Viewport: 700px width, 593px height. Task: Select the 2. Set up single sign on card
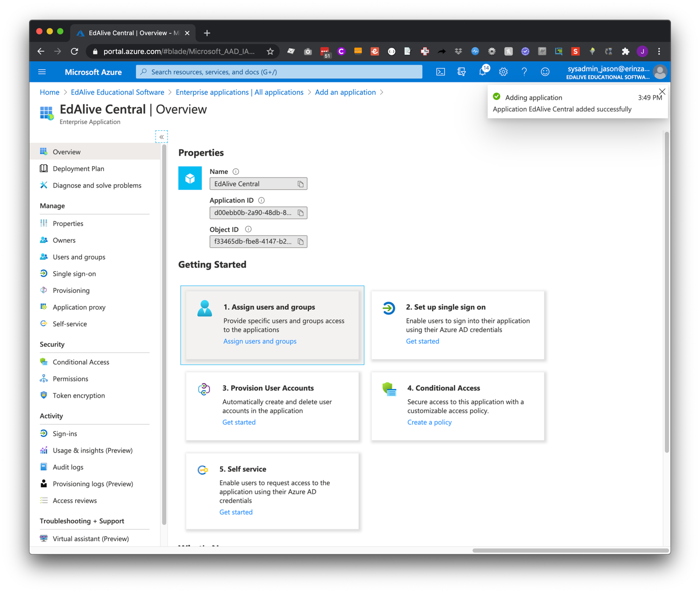pyautogui.click(x=458, y=325)
